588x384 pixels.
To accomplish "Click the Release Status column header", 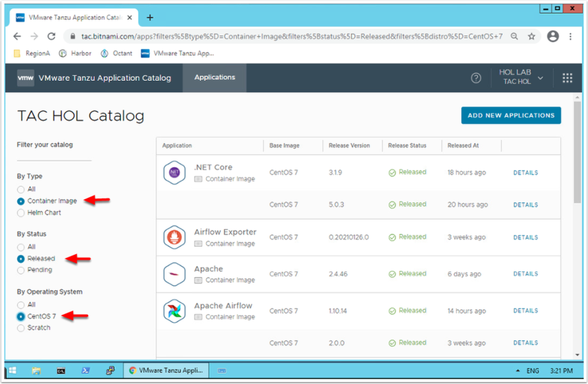I will [x=407, y=146].
